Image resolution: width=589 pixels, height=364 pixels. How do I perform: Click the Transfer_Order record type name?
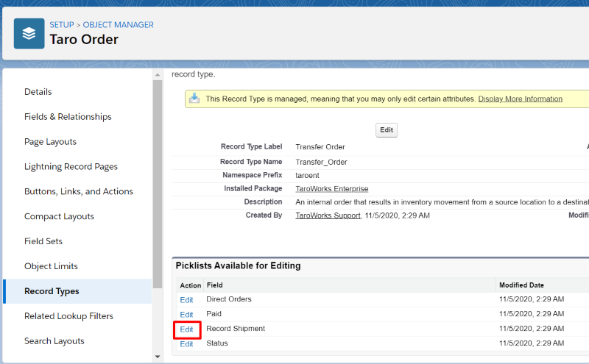(x=321, y=162)
